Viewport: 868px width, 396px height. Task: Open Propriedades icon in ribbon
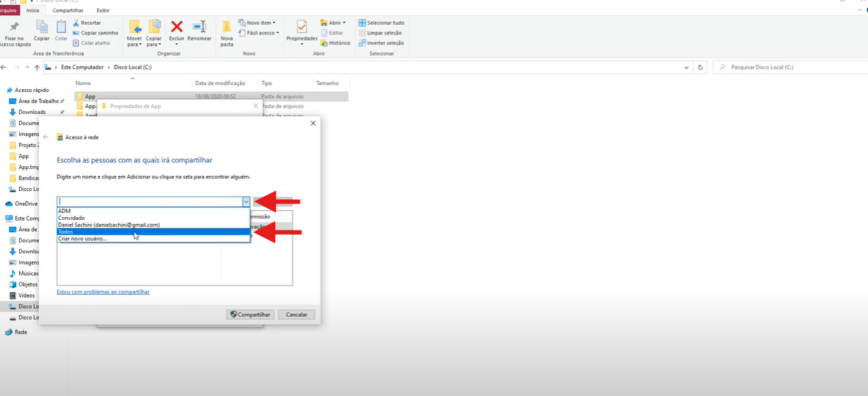click(x=302, y=28)
